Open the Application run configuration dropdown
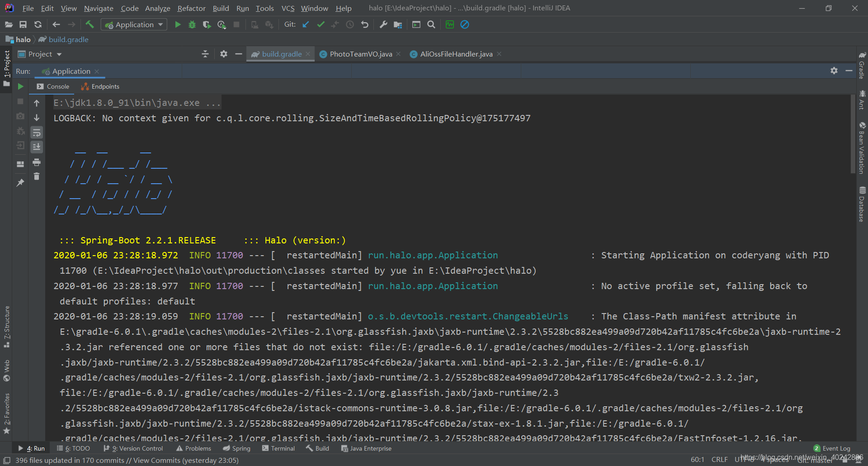 pos(134,24)
